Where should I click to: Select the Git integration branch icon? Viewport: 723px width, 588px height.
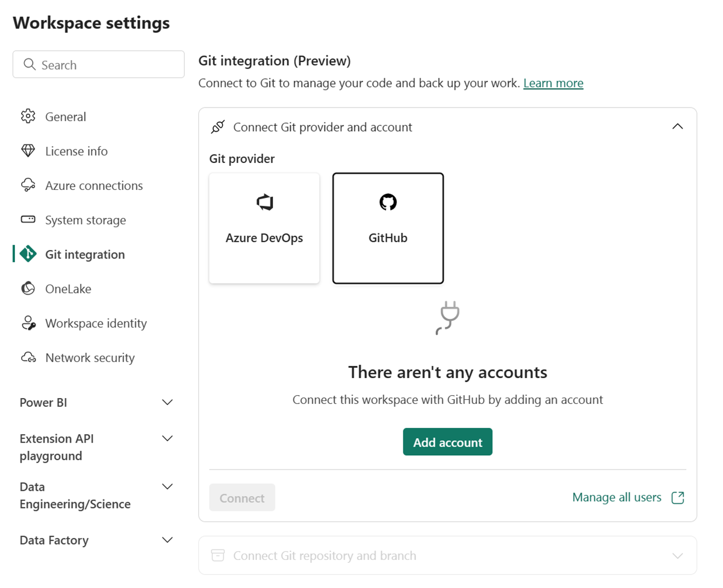click(27, 254)
